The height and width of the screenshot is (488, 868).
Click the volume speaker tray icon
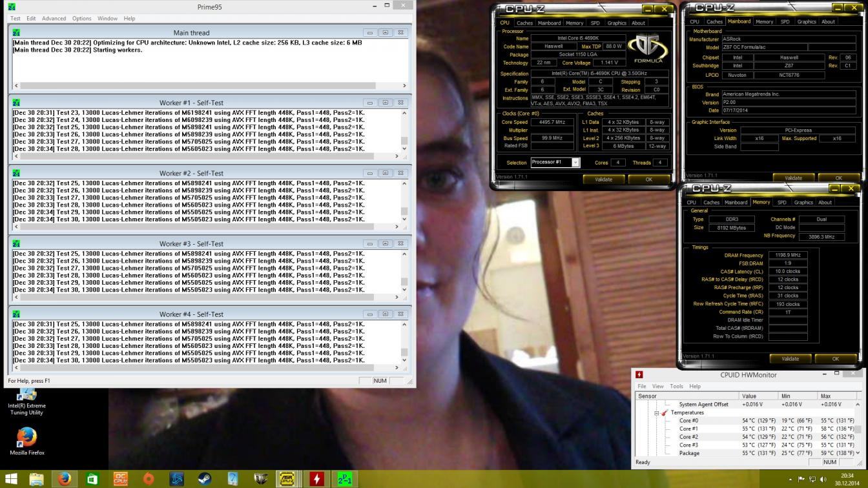pos(823,479)
